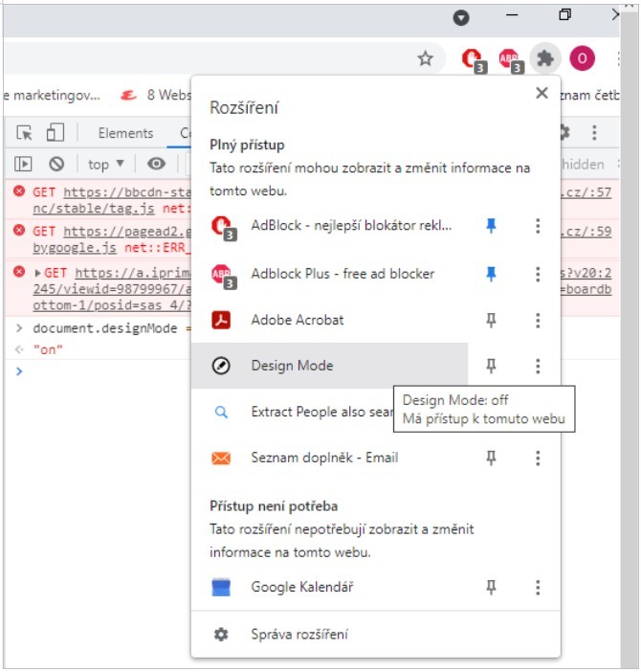Close the Rozšíření extensions popup

tap(542, 93)
